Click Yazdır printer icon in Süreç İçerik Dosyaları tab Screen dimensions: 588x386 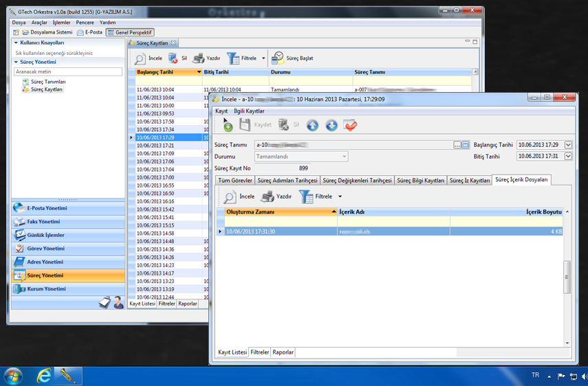[x=268, y=197]
